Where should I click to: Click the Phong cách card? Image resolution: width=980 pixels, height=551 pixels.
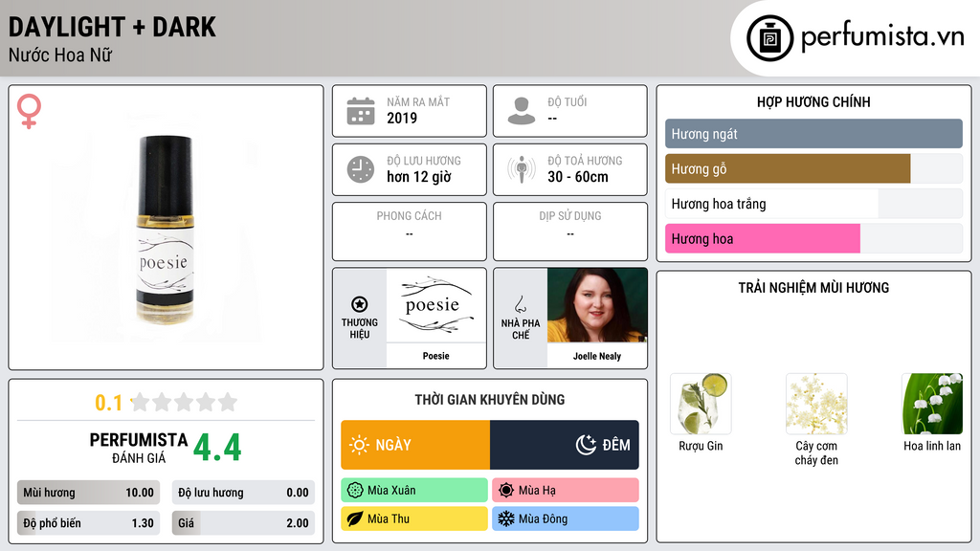(x=410, y=231)
